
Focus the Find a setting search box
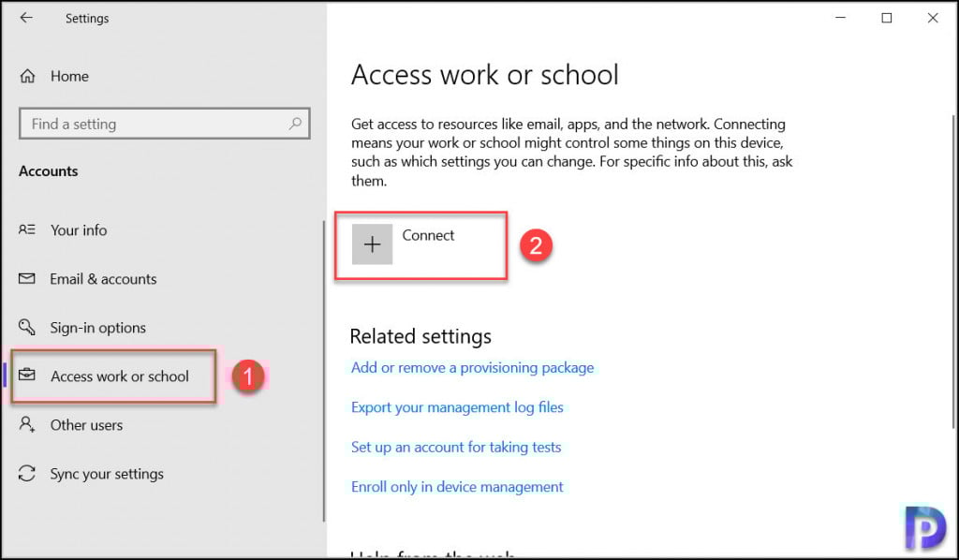click(x=165, y=124)
